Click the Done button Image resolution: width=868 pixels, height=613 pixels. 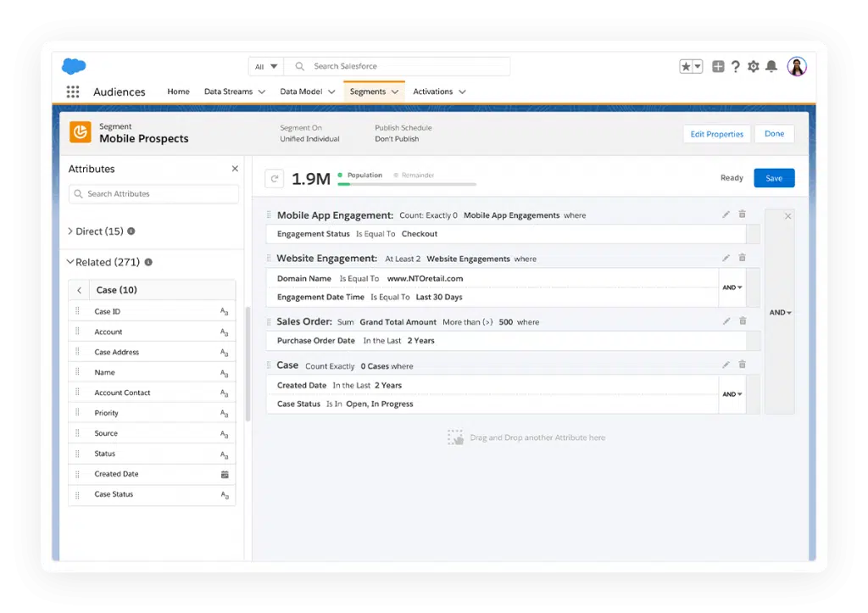click(774, 133)
